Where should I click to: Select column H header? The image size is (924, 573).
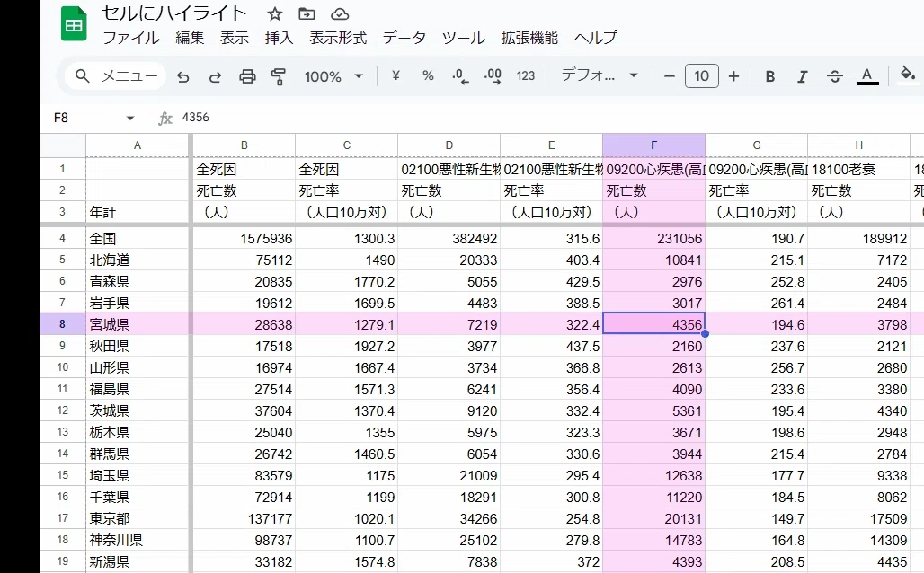point(858,145)
